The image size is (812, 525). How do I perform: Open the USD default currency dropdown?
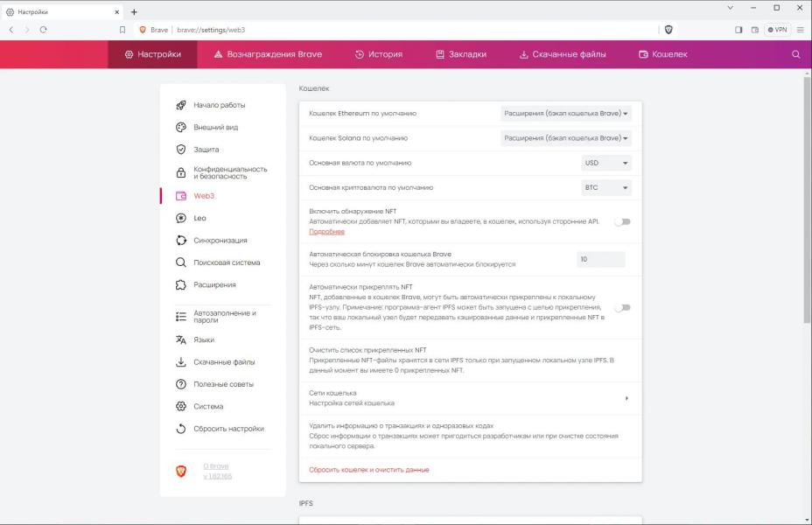[x=606, y=163]
